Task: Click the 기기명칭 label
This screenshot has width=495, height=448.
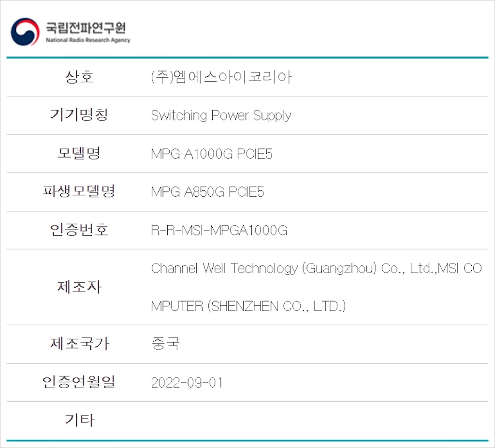Action: click(79, 115)
